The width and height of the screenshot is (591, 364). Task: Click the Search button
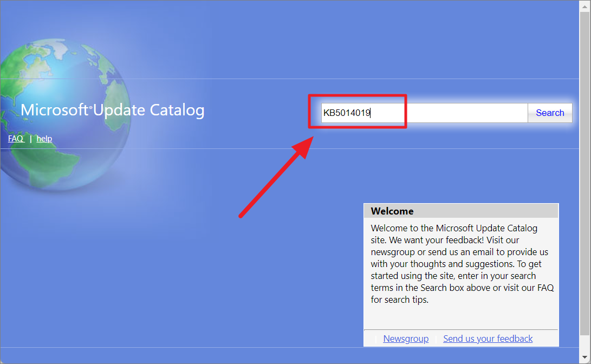[550, 113]
